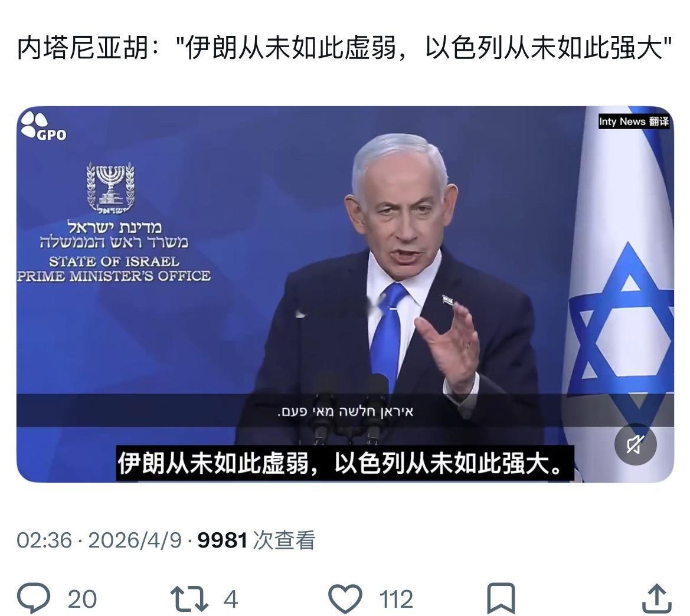This screenshot has height=616, width=690.
Task: Unmute the video with the speaker icon
Action: 635,444
